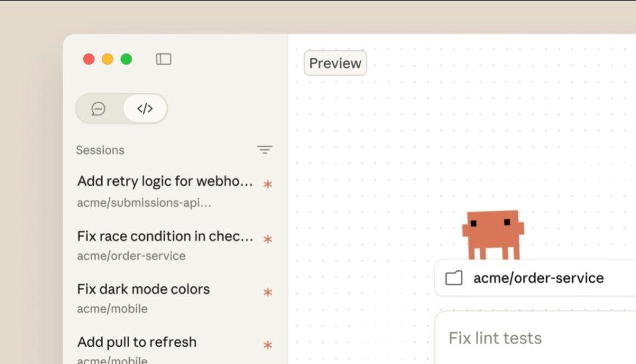Click the Sessions section header
Image resolution: width=636 pixels, height=364 pixels.
point(100,150)
